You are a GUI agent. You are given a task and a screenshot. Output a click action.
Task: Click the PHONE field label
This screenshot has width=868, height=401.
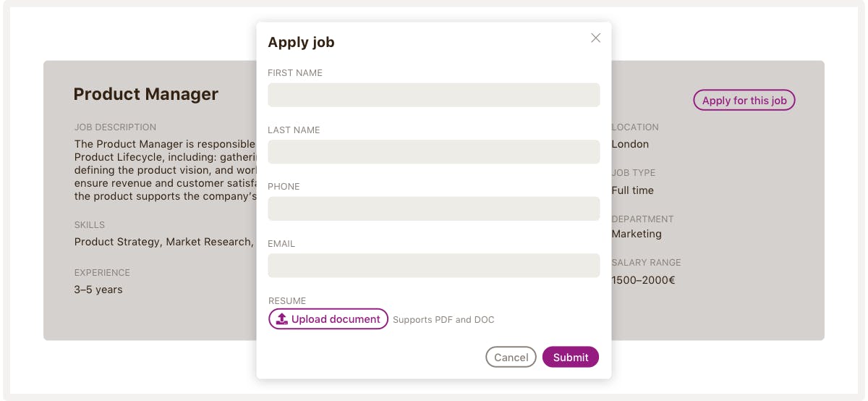pyautogui.click(x=284, y=187)
